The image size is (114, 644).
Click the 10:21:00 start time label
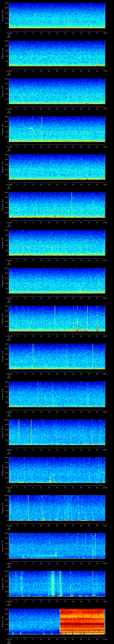click(9, 298)
